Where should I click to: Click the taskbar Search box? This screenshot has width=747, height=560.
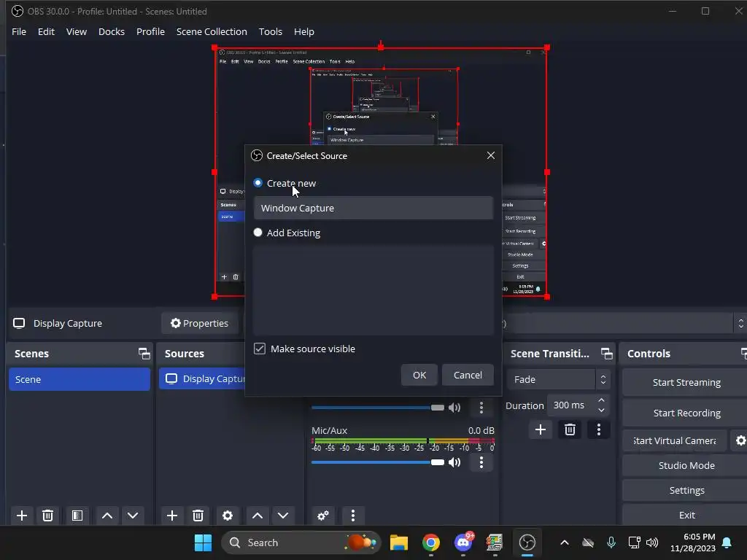pyautogui.click(x=301, y=542)
